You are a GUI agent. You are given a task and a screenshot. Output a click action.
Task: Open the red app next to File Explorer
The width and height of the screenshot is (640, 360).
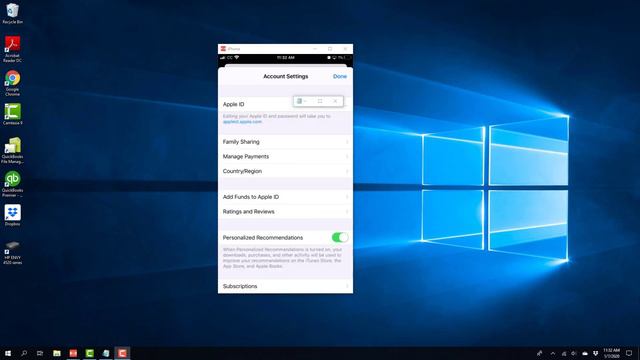click(x=73, y=353)
